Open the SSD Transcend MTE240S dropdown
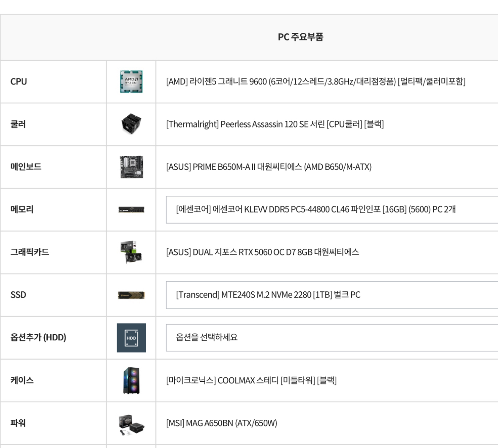This screenshot has width=498, height=448. click(x=332, y=295)
